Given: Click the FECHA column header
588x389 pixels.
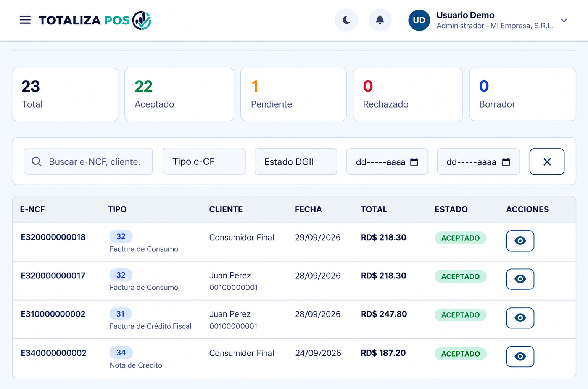Looking at the screenshot, I should 308,209.
